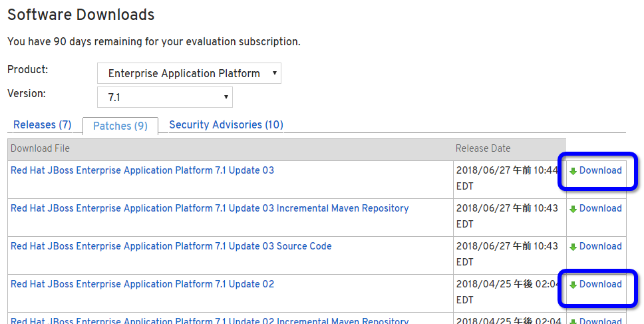Viewport: 644px width, 324px height.
Task: Click Download link for Update 03 Source Code
Action: (601, 246)
